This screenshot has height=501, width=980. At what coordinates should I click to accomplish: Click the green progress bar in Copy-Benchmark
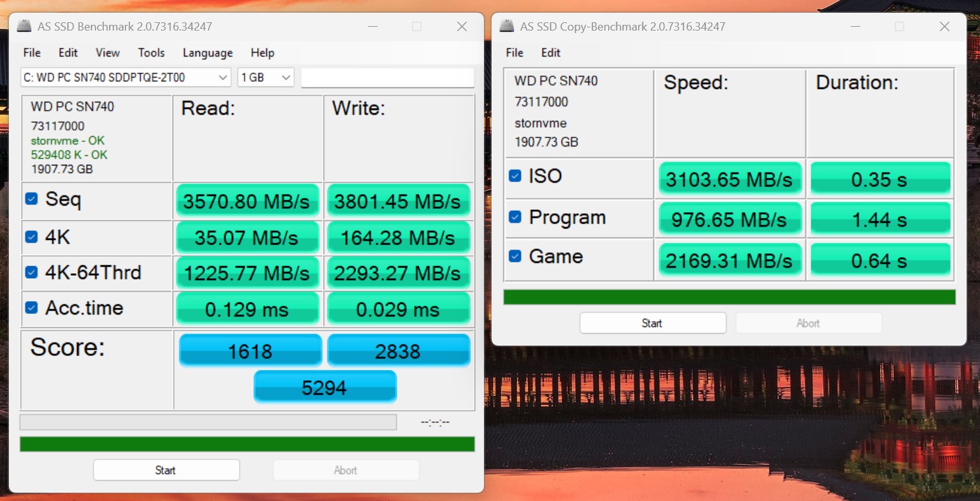pyautogui.click(x=729, y=297)
